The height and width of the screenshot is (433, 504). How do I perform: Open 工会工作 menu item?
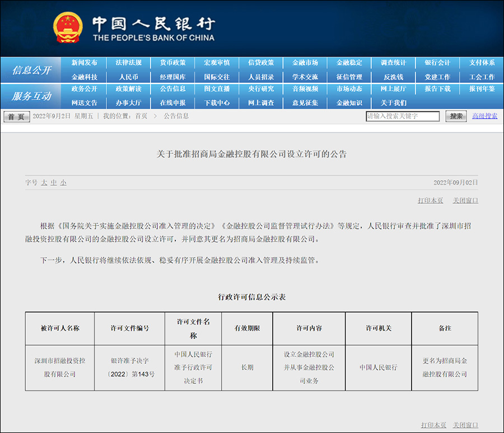pos(482,77)
